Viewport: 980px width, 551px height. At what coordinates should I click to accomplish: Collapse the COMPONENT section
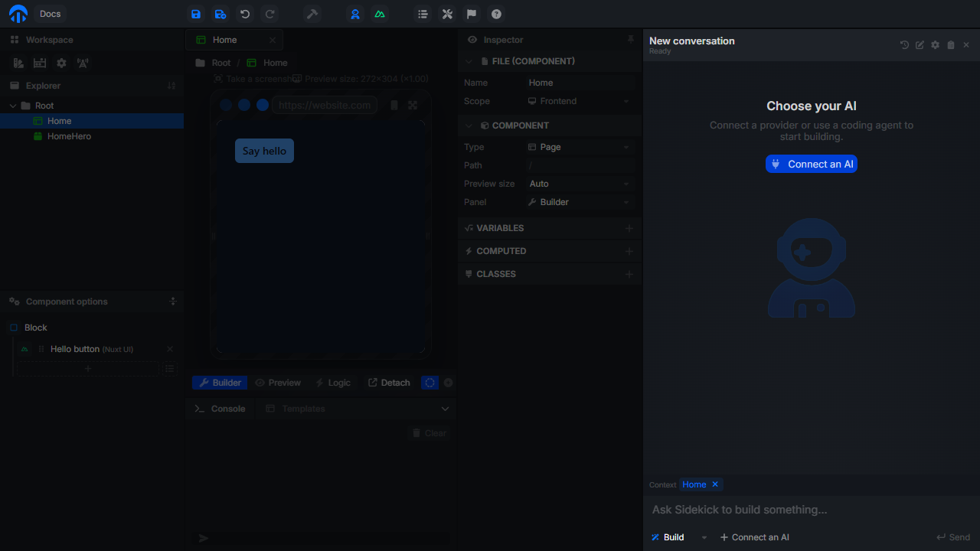[x=469, y=126]
